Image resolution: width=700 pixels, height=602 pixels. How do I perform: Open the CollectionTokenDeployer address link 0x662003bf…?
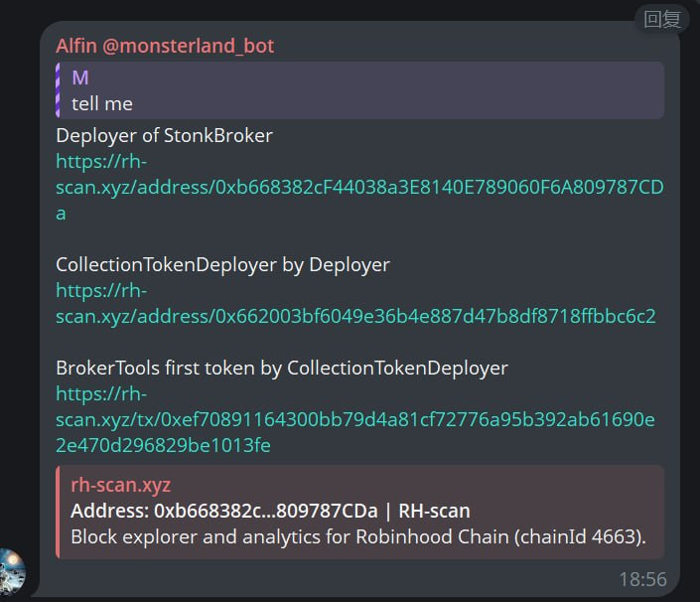tap(355, 303)
